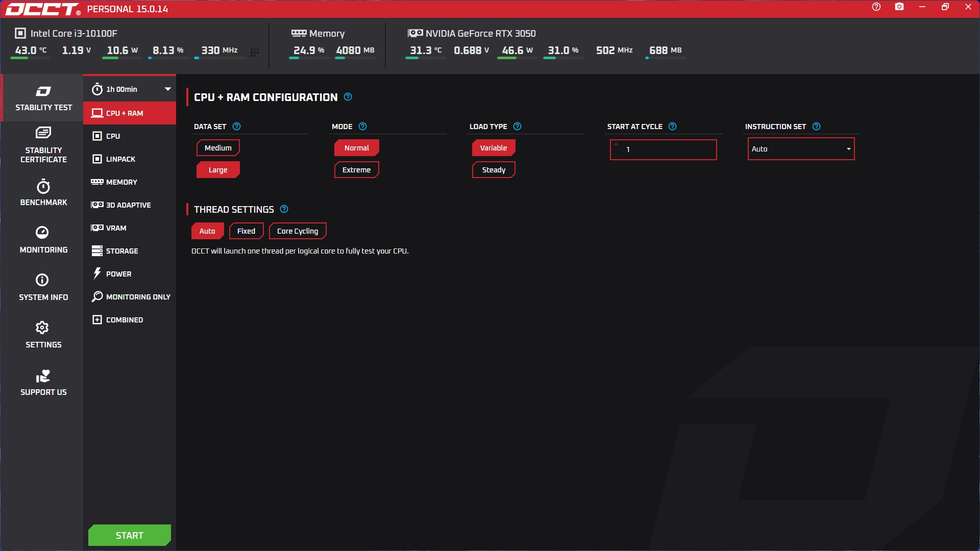Screen dimensions: 980x551
Task: Open the Instruction Set Auto dropdown
Action: [x=801, y=149]
